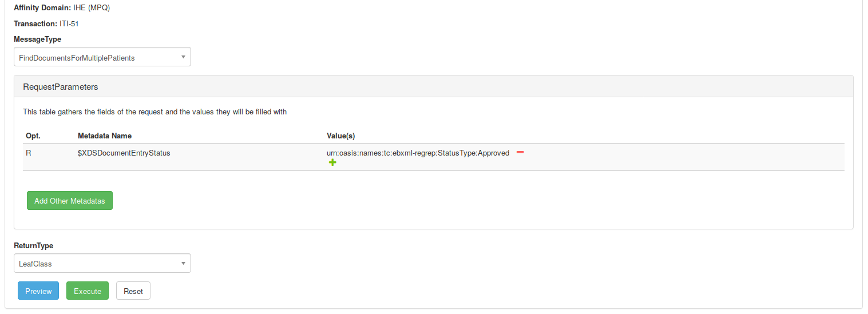Click the Add Other Metadatas button
This screenshot has width=868, height=314.
click(70, 201)
